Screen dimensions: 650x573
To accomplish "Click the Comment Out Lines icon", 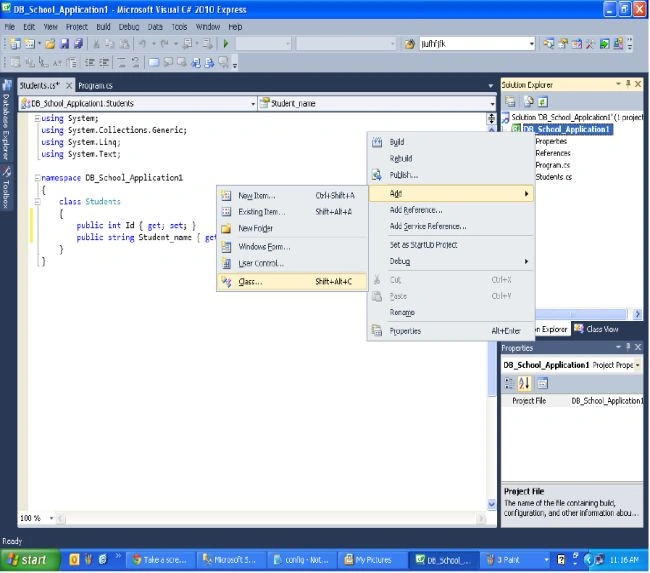I will tap(121, 63).
